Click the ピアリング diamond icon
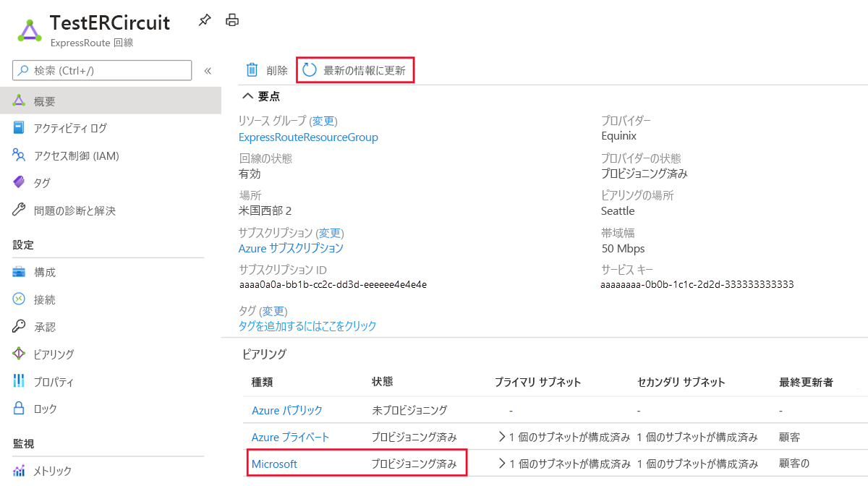 (19, 354)
